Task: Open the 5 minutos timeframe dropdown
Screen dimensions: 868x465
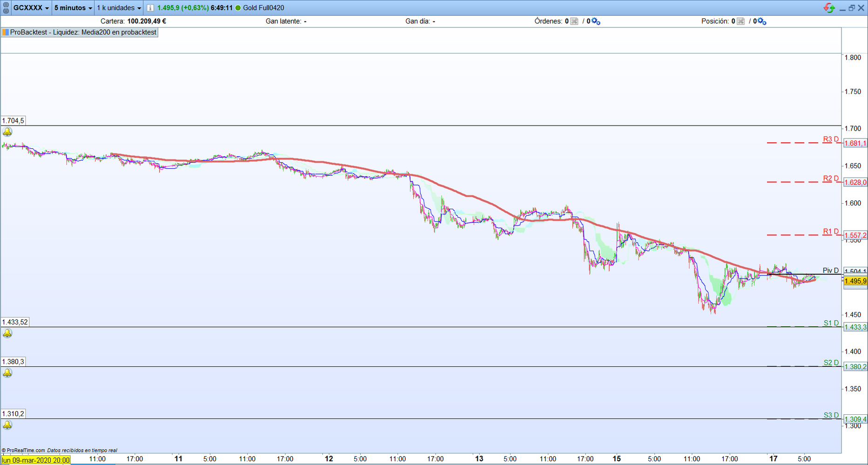Action: tap(72, 7)
